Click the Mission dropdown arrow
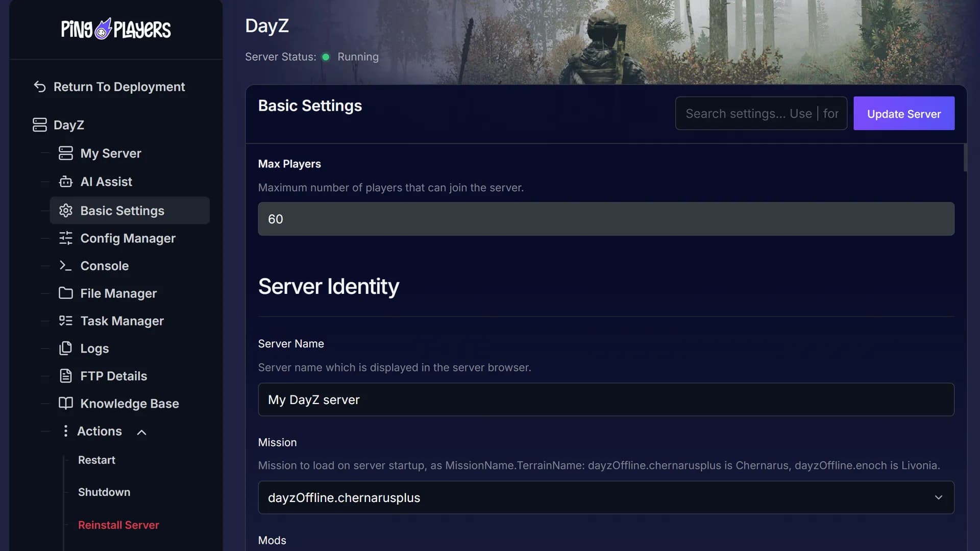 [938, 497]
